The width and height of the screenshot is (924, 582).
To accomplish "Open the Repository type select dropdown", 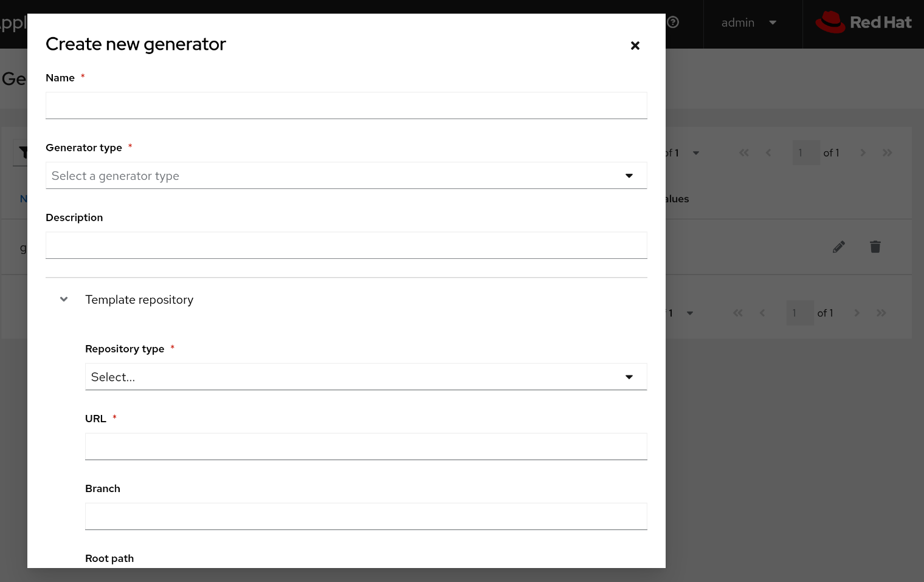I will [366, 377].
